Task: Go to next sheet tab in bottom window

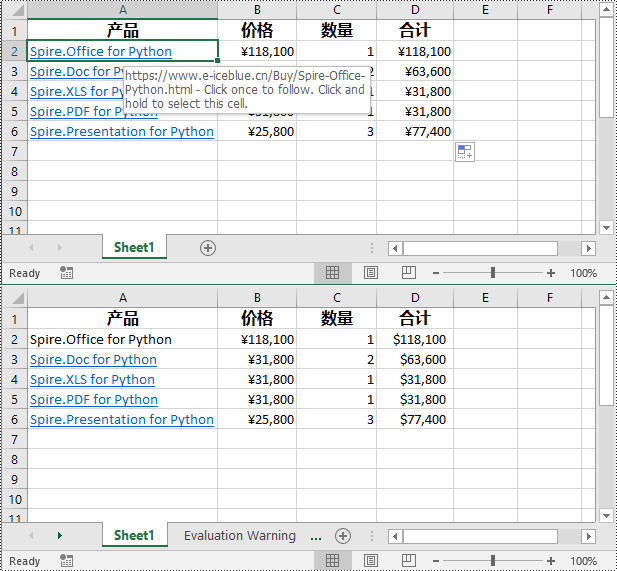Action: pos(59,536)
